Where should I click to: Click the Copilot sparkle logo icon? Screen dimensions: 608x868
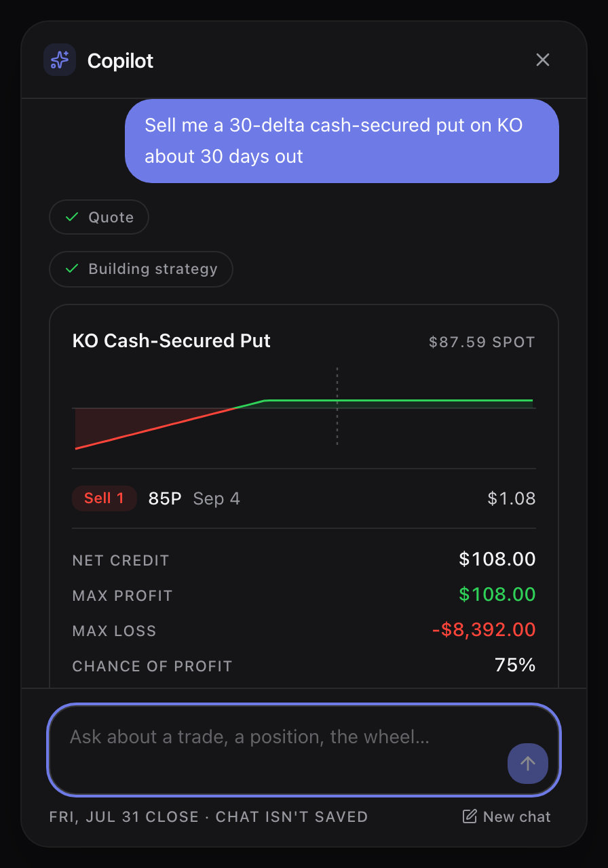pyautogui.click(x=60, y=60)
